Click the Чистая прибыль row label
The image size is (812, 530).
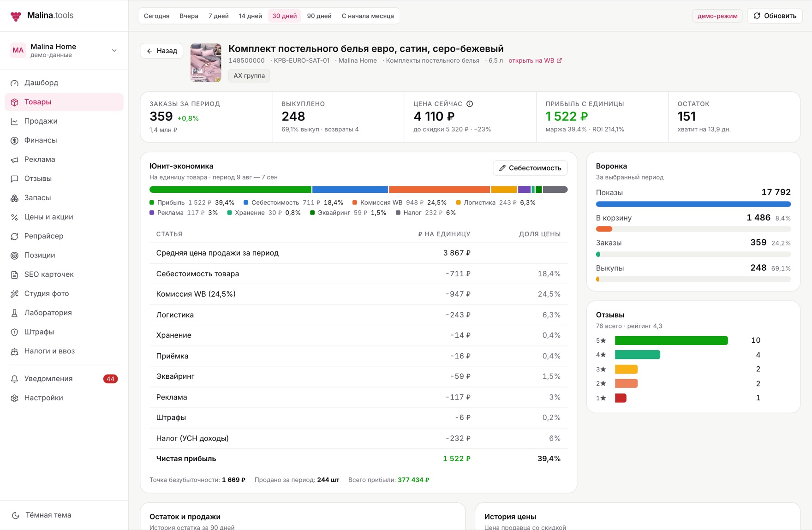click(186, 459)
